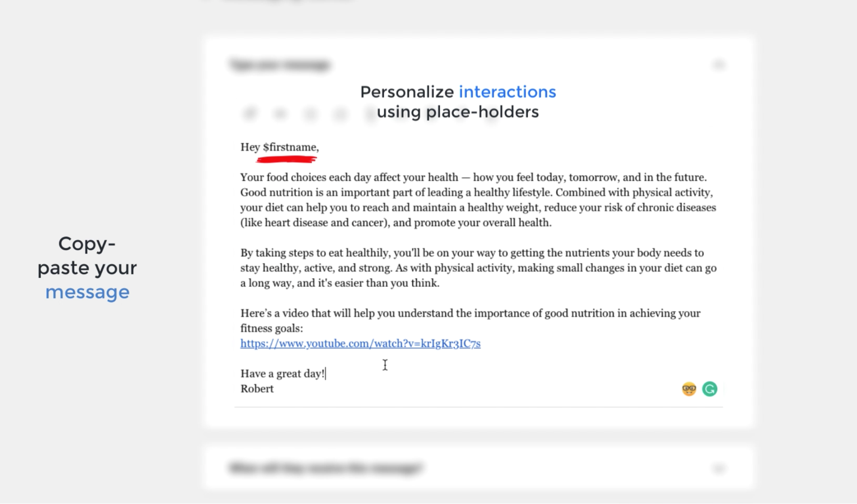Click into the 'Your food choices' paragraph

click(478, 200)
